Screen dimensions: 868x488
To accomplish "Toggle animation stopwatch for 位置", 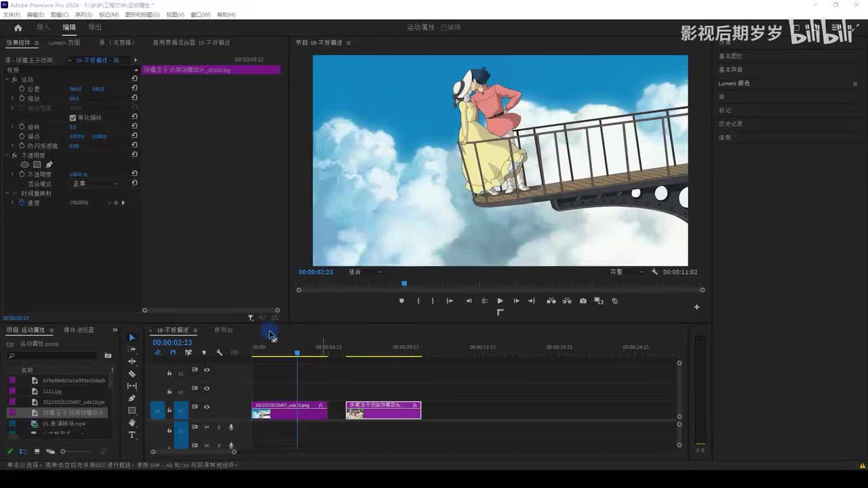I will 22,89.
